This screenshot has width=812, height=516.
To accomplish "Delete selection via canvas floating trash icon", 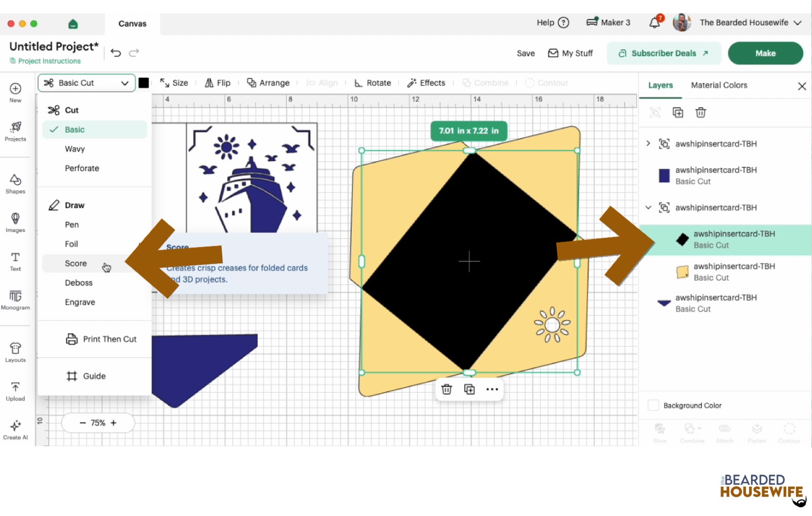I will pos(447,389).
